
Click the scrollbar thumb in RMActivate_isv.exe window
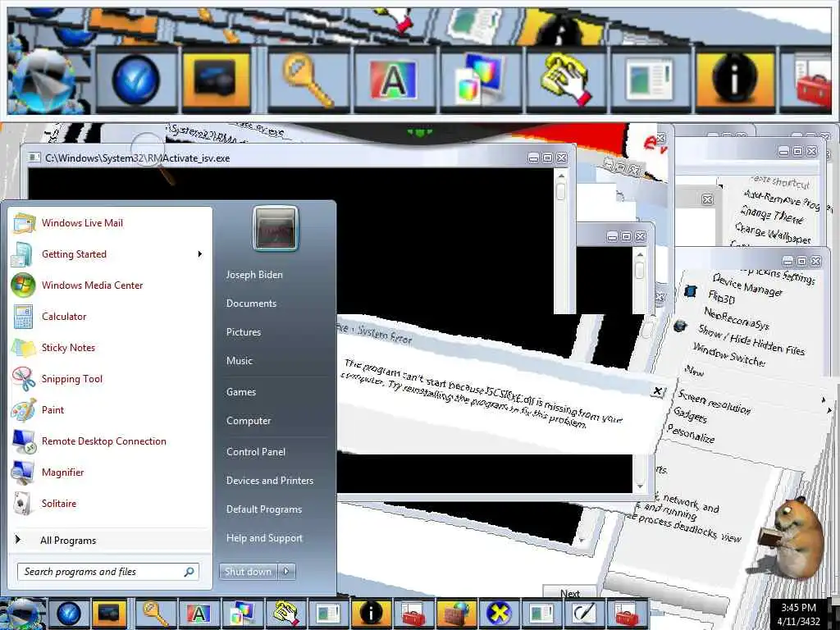tap(561, 191)
